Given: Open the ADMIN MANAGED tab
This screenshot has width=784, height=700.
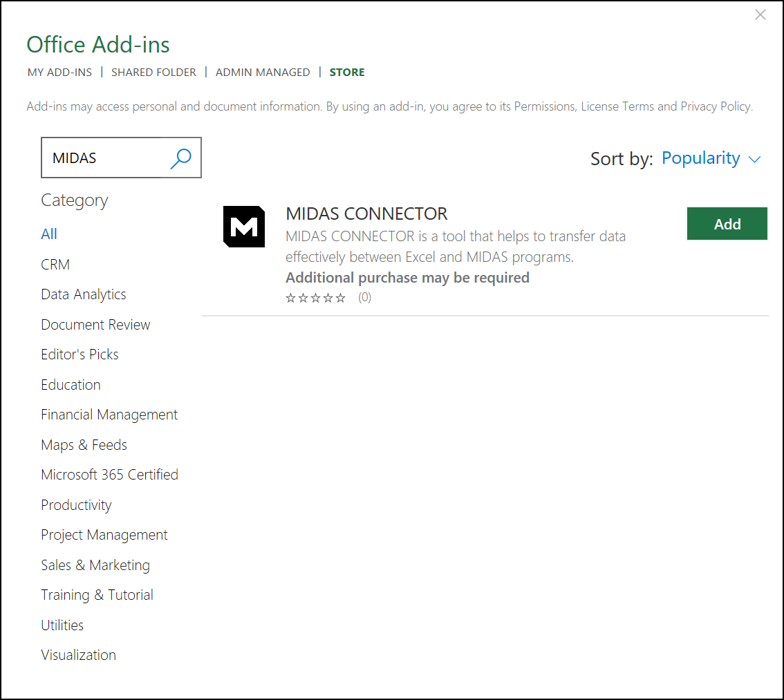Looking at the screenshot, I should tap(263, 72).
